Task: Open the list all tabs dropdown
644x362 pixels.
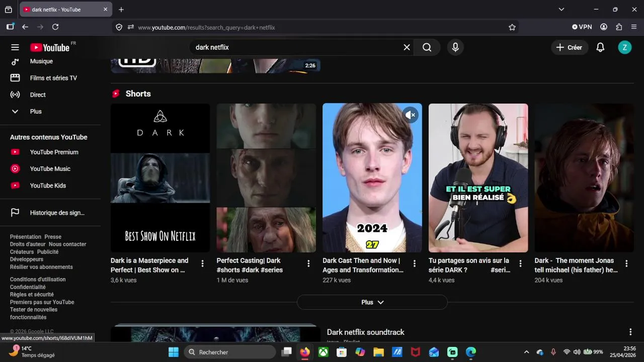Action: coord(561,9)
